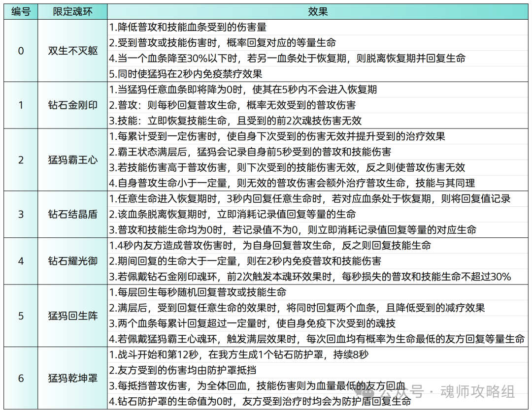Image resolution: width=532 pixels, height=413 pixels.
Task: Click row starting 满层后，受到回复任意生命的效果时
Action: click(x=318, y=308)
